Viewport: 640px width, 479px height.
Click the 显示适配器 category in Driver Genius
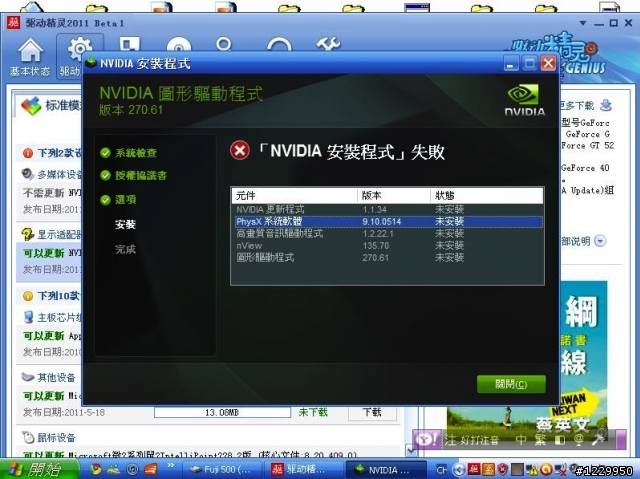[60, 235]
